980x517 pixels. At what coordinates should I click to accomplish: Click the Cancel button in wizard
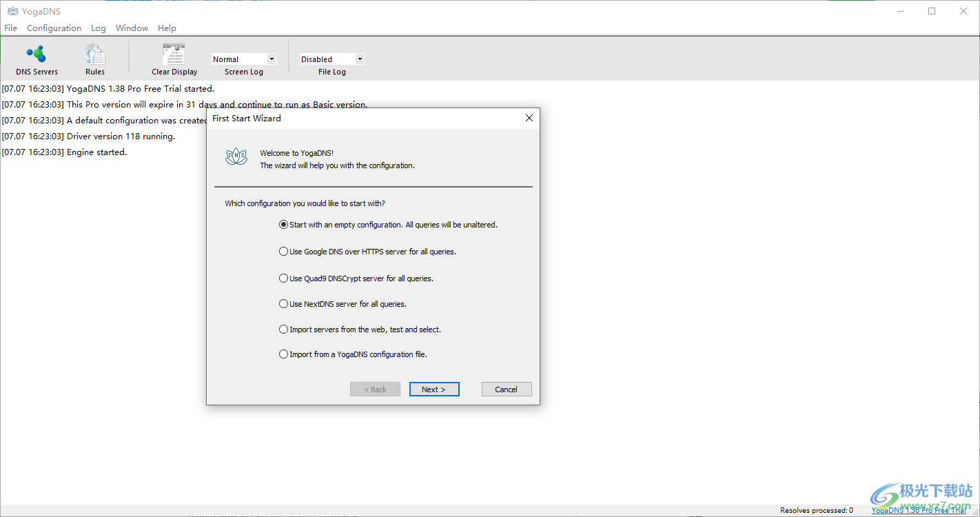pos(507,389)
